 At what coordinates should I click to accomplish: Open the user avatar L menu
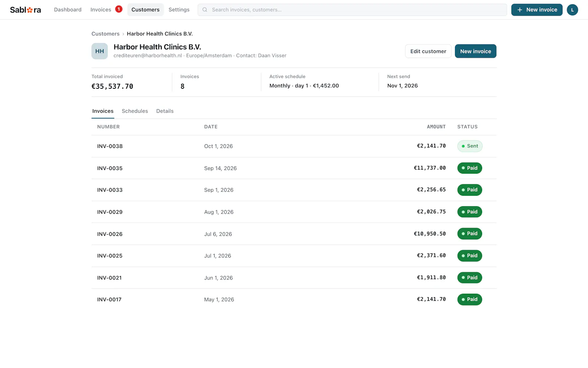pyautogui.click(x=572, y=10)
